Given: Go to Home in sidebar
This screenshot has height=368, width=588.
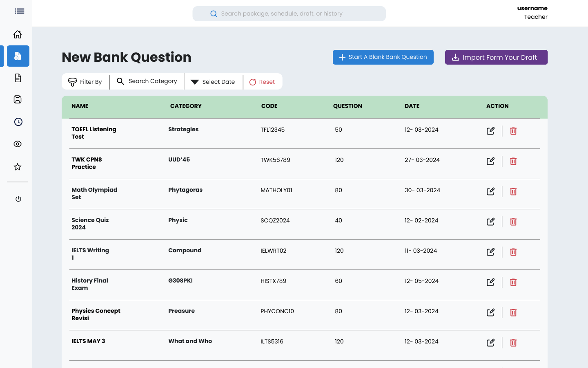Looking at the screenshot, I should [18, 34].
